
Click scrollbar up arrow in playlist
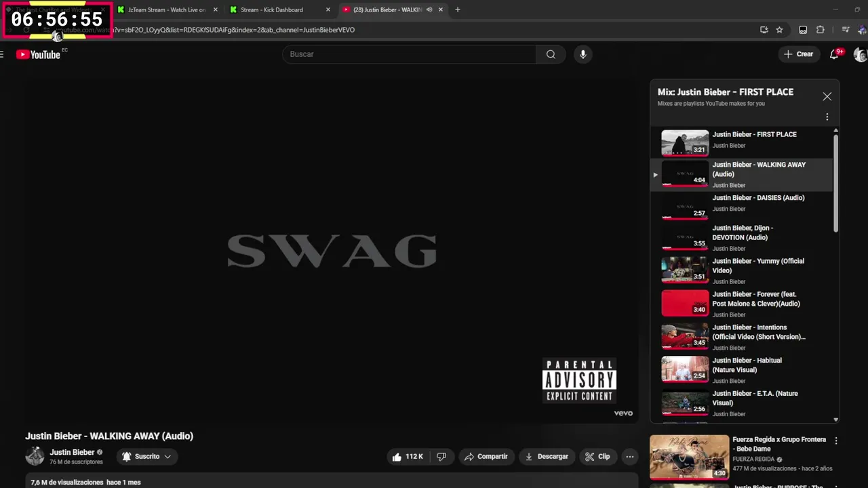tap(835, 130)
